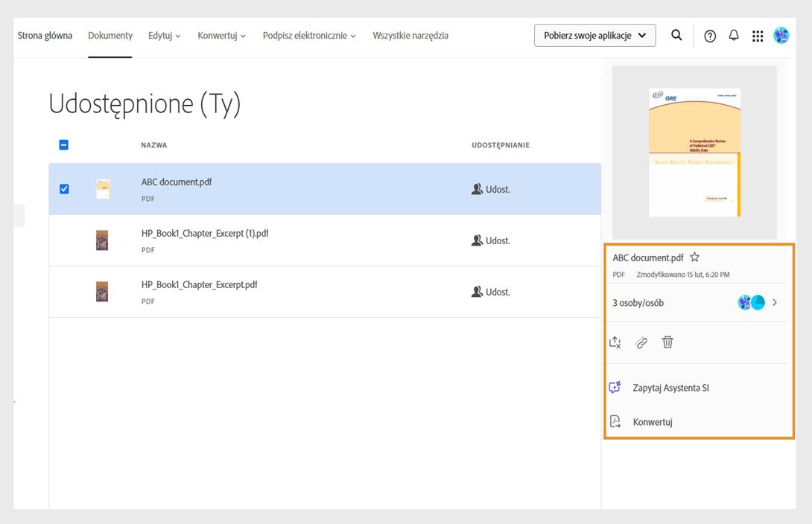This screenshot has width=812, height=524.
Task: Click the search magnifier icon
Action: [x=676, y=35]
